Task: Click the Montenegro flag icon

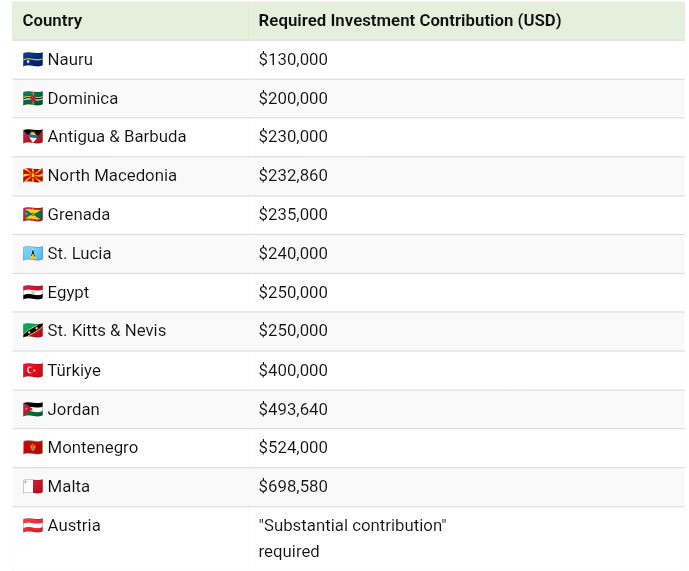Action: point(32,448)
